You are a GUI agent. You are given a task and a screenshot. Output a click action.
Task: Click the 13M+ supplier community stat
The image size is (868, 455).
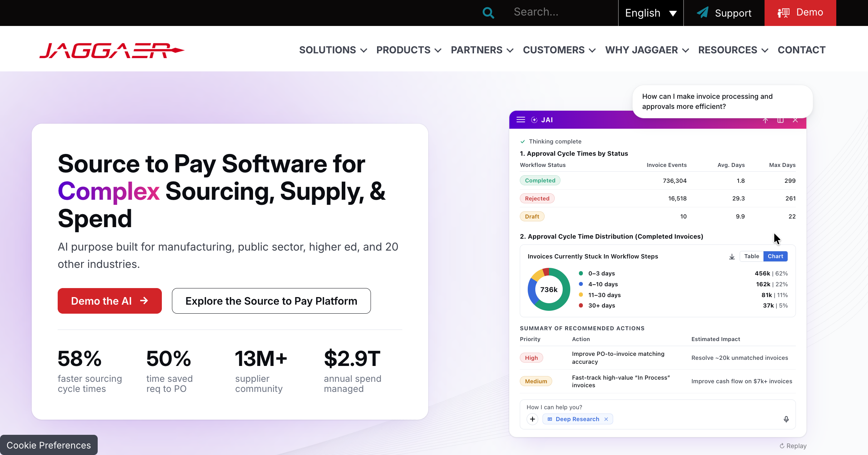(x=261, y=371)
